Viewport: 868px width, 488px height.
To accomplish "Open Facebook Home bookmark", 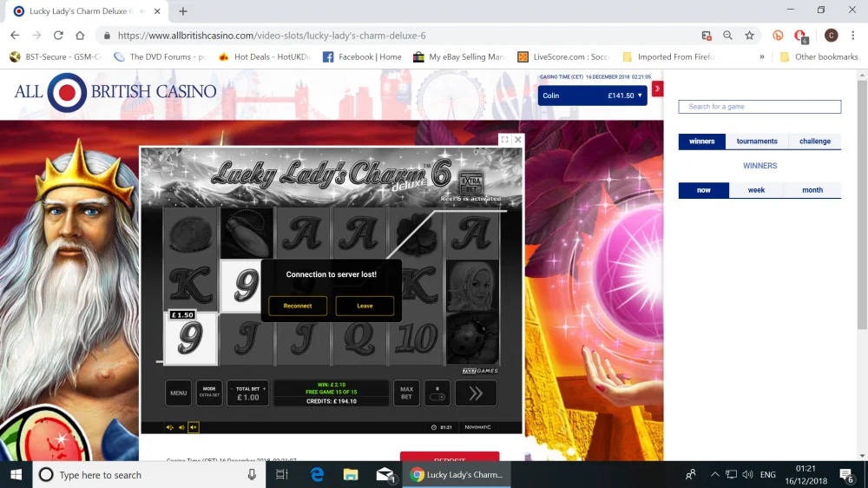I will coord(362,56).
